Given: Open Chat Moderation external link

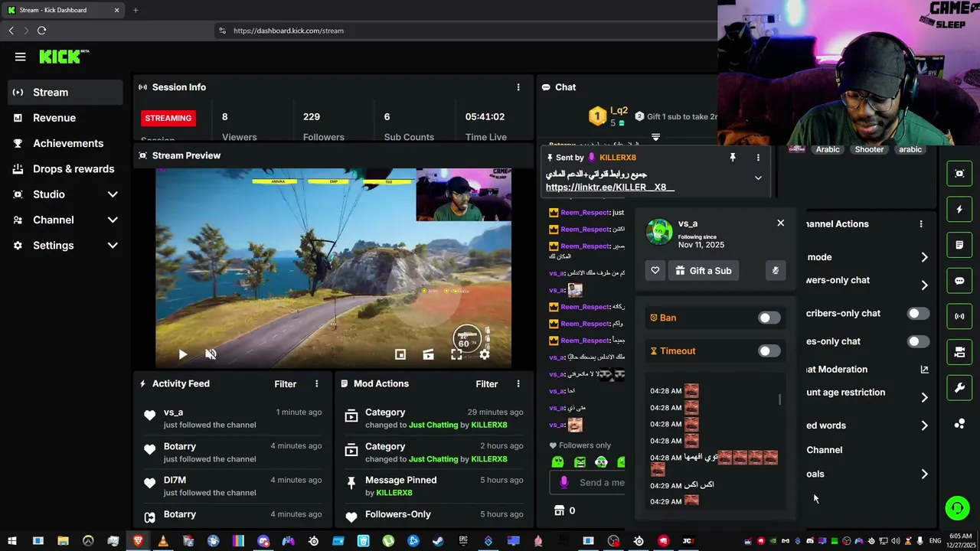Looking at the screenshot, I should coord(924,369).
